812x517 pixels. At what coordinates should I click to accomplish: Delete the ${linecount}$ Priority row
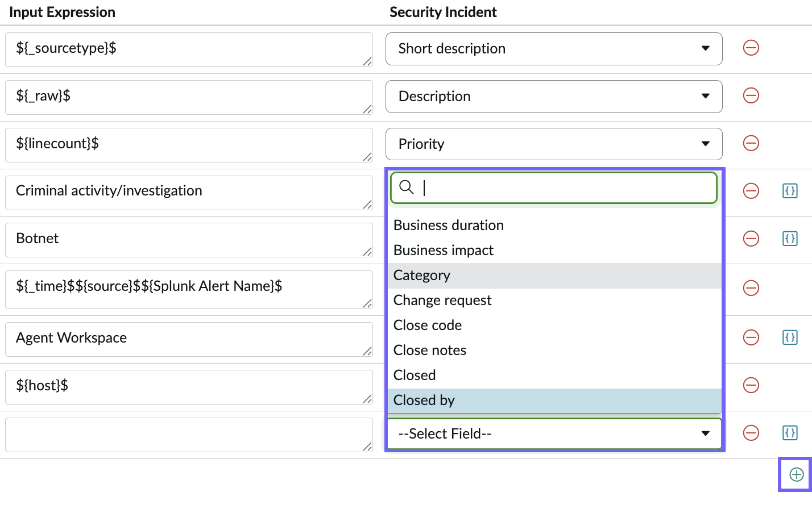751,143
